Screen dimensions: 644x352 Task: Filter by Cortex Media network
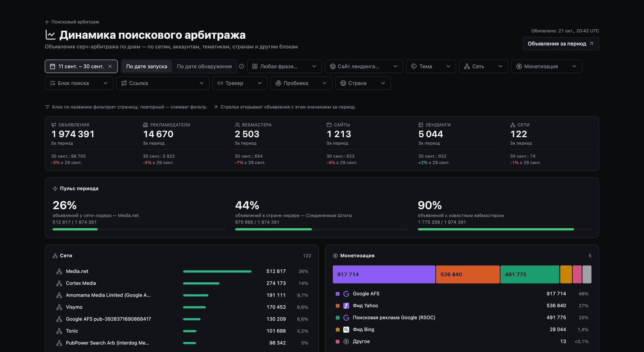[182, 283]
